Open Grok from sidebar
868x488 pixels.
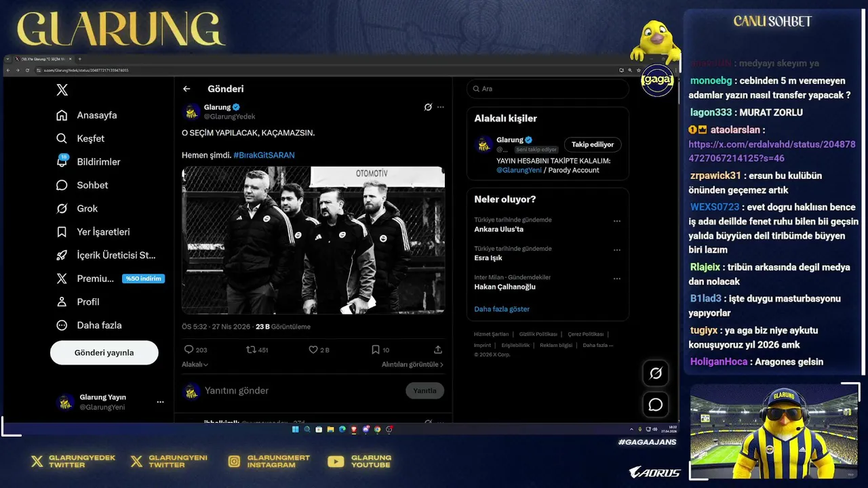tap(77, 209)
